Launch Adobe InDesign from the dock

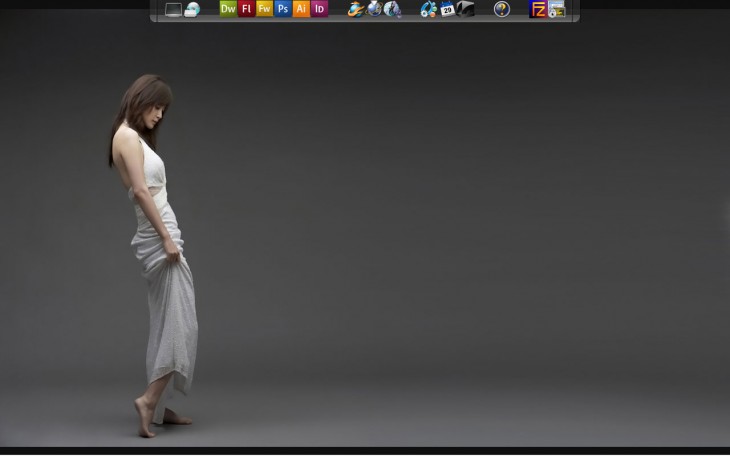(319, 9)
